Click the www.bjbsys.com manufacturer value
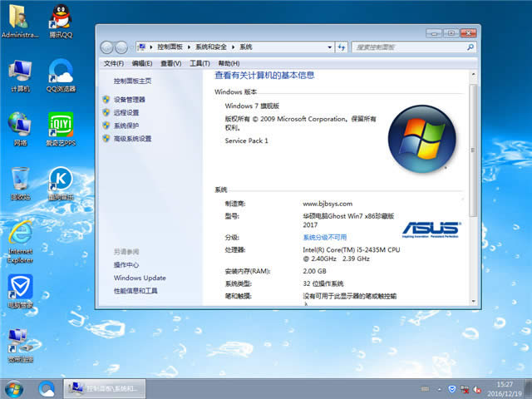Viewport: 532px width, 399px height. [328, 204]
